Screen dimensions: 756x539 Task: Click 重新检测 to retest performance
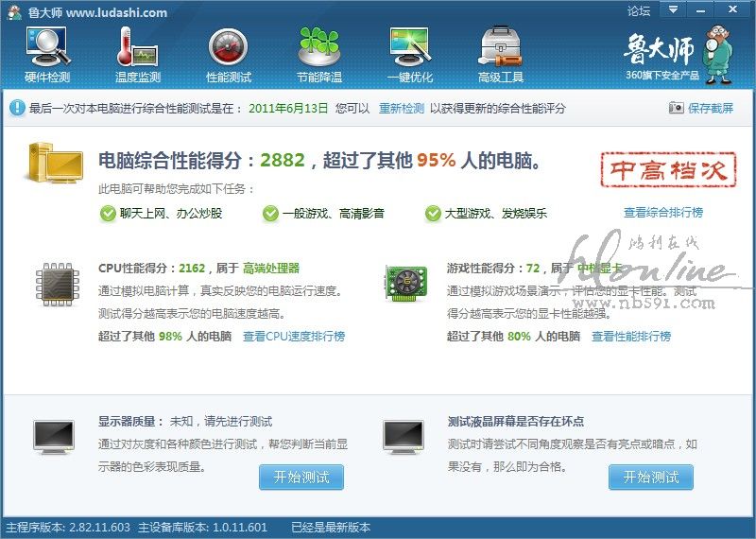click(x=401, y=108)
